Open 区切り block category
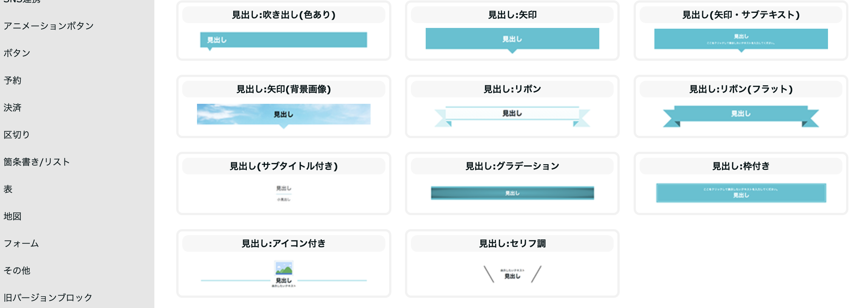868x308 pixels. [17, 135]
